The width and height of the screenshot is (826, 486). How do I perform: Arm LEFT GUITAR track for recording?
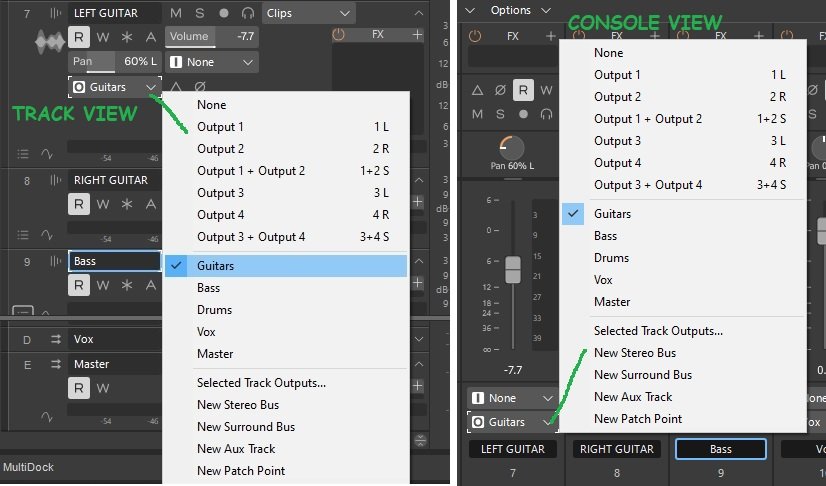(x=223, y=14)
